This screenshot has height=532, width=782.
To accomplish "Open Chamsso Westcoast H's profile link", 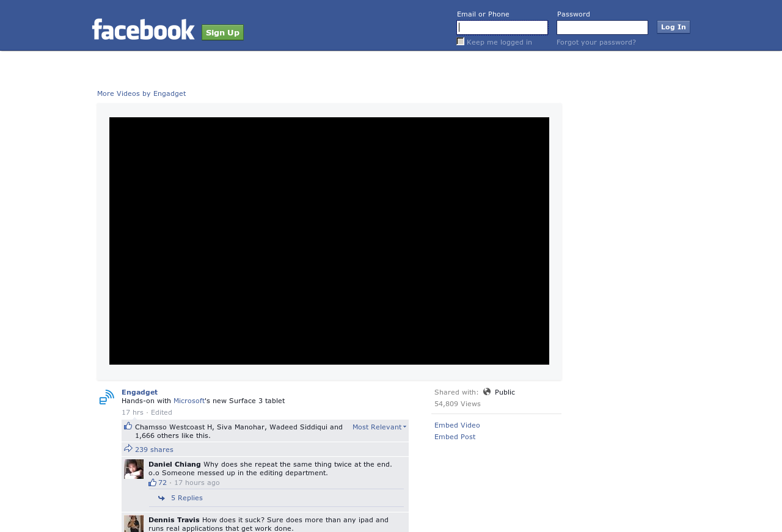I will pos(174,427).
